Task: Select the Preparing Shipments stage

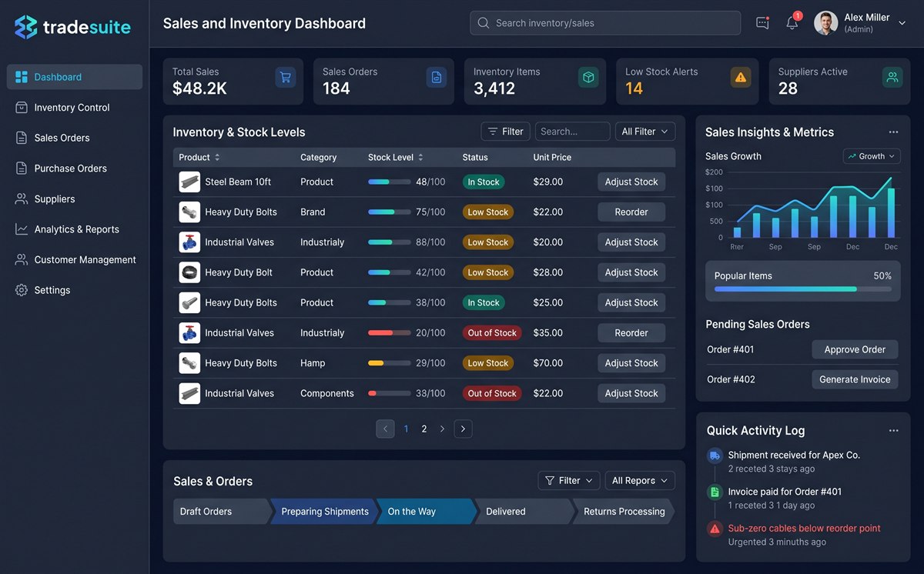Action: [323, 512]
